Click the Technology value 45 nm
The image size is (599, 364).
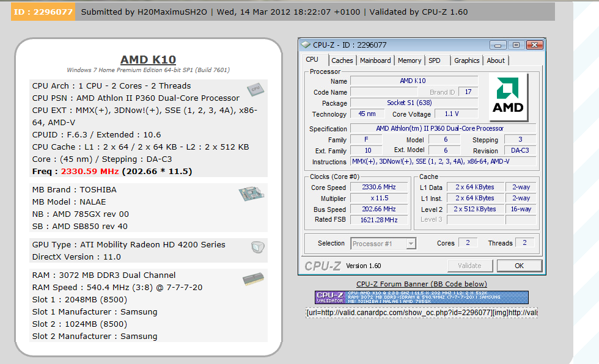click(367, 114)
